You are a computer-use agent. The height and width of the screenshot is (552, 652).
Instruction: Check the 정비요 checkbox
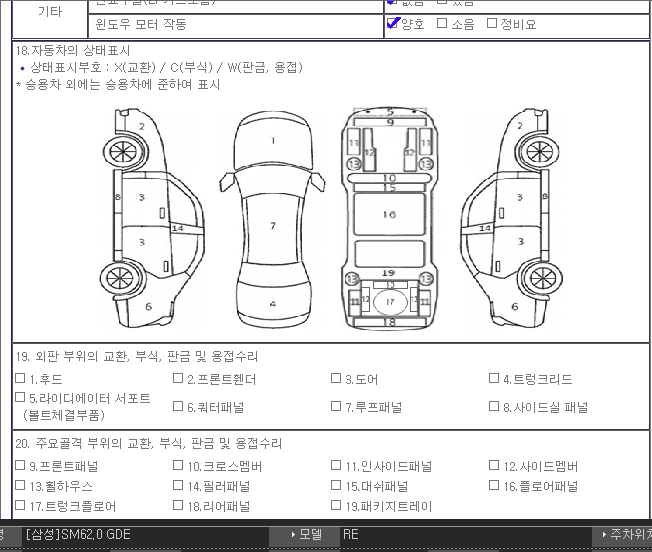tap(491, 23)
